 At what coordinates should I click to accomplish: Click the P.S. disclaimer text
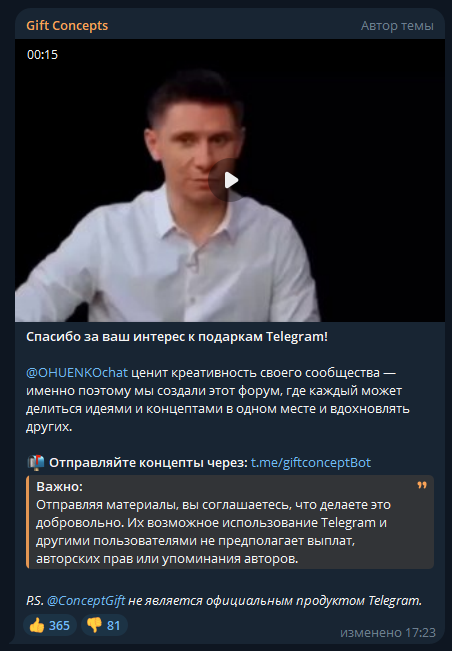pos(224,600)
